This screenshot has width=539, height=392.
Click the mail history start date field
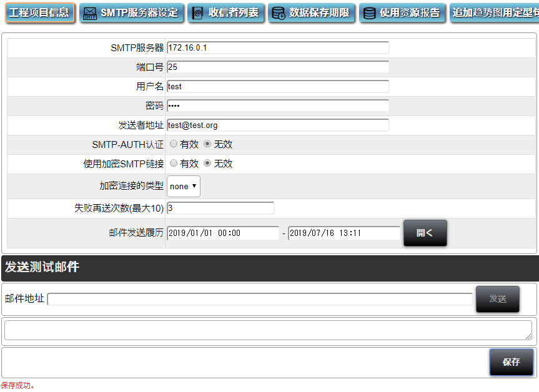click(x=222, y=233)
